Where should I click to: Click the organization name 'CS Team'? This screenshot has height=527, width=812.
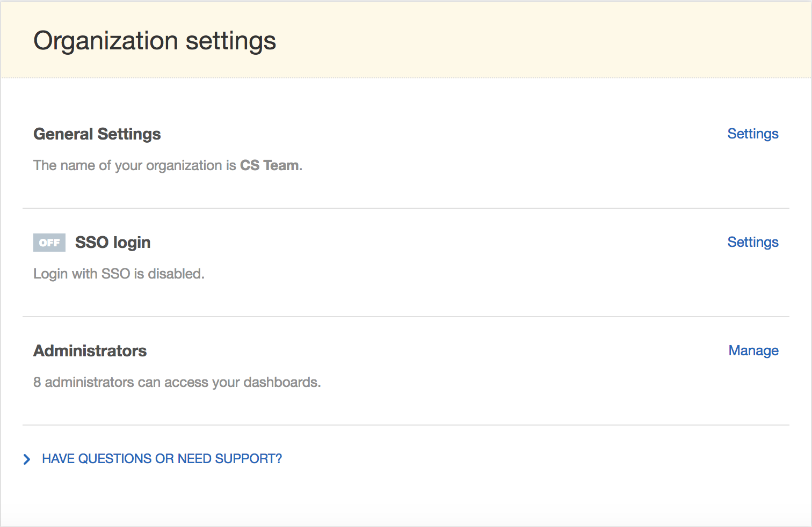coord(270,165)
